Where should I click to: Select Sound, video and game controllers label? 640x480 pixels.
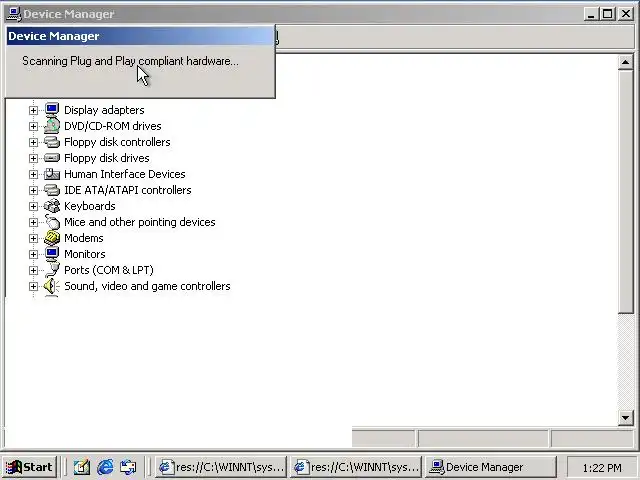(147, 286)
